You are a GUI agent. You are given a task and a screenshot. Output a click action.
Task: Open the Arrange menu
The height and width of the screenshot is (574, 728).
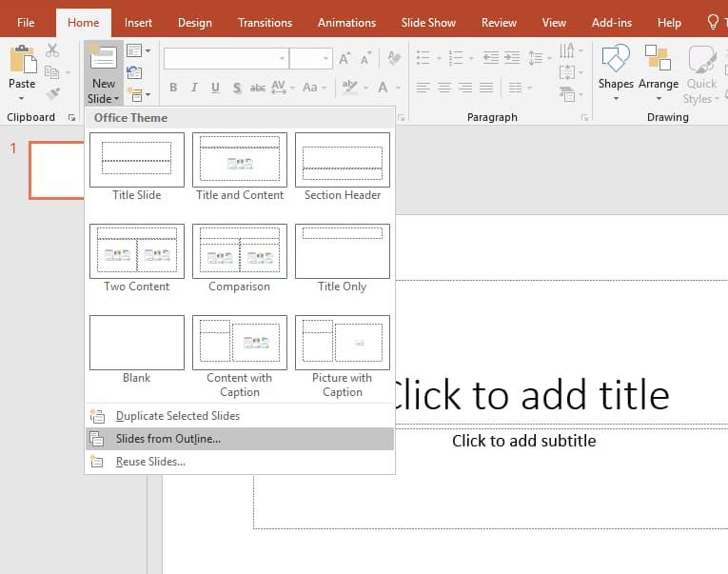click(x=659, y=72)
